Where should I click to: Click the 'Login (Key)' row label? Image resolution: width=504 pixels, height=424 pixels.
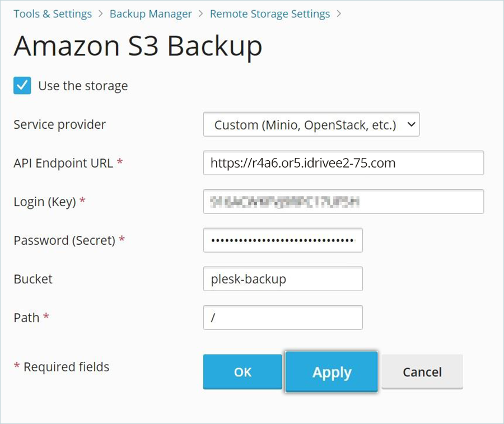45,202
